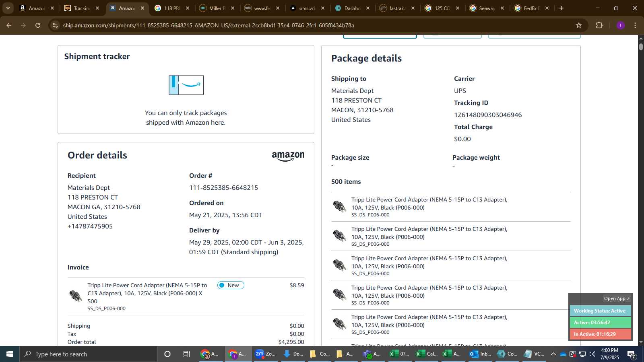644x362 pixels.
Task: Click the first package item adapter thumbnail
Action: click(340, 206)
